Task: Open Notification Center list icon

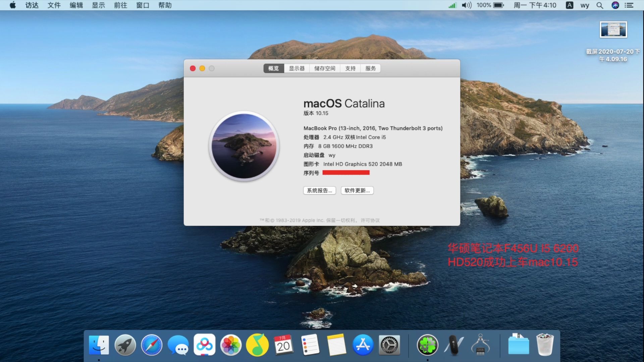Action: click(x=629, y=5)
